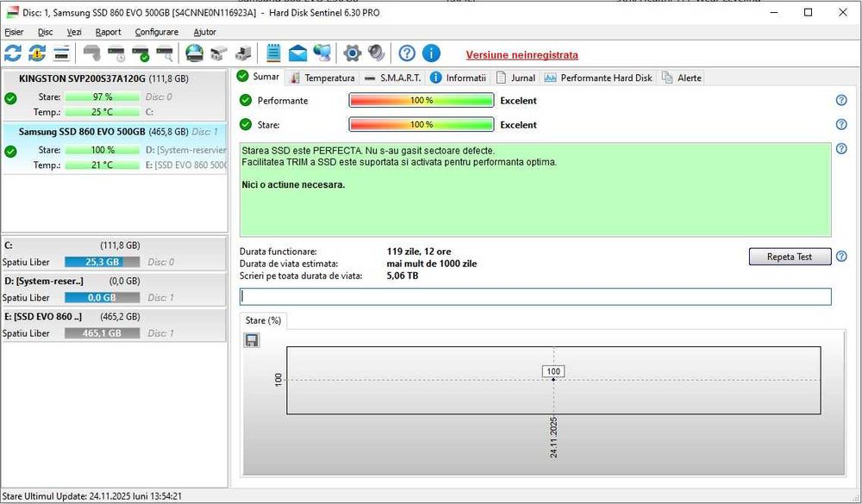Click the '119 zile, 12 ore' value

click(419, 252)
